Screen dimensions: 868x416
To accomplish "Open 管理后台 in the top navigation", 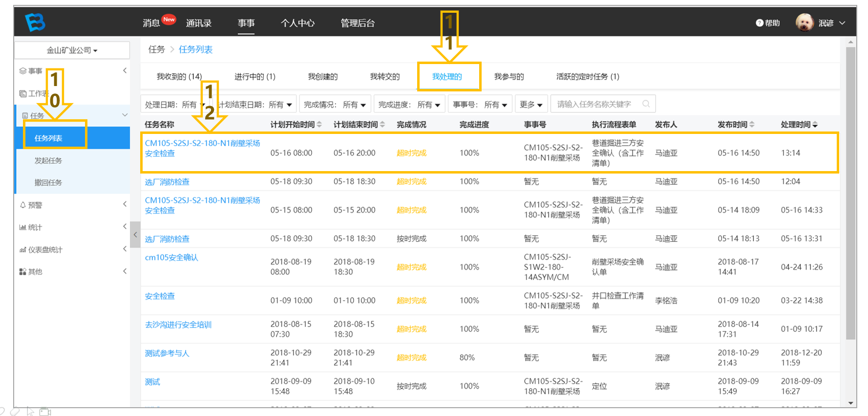I will pyautogui.click(x=358, y=23).
